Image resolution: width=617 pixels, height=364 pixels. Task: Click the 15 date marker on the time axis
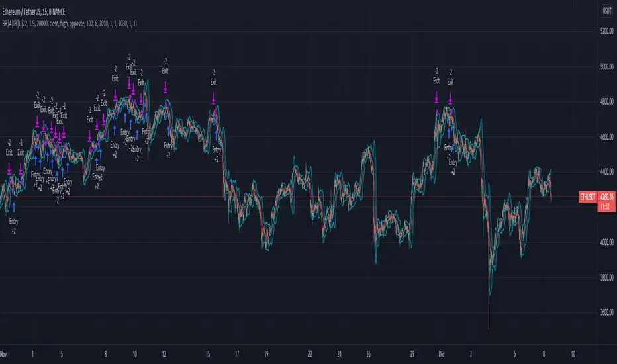click(208, 354)
